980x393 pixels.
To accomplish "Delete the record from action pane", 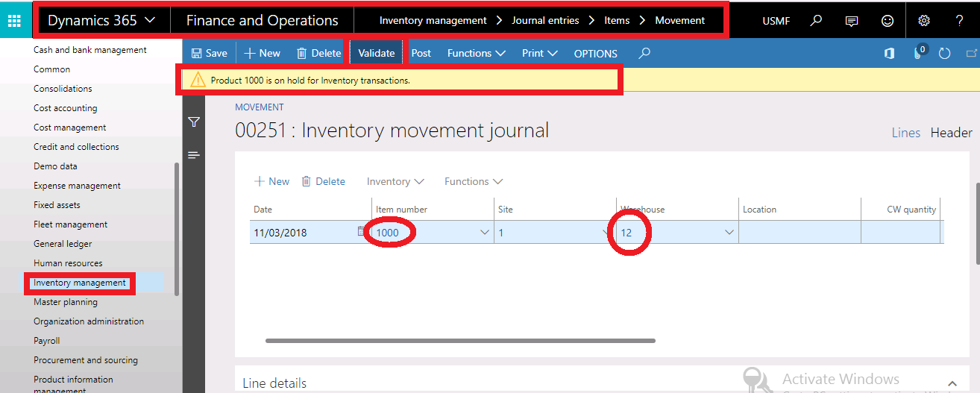I will coord(318,53).
